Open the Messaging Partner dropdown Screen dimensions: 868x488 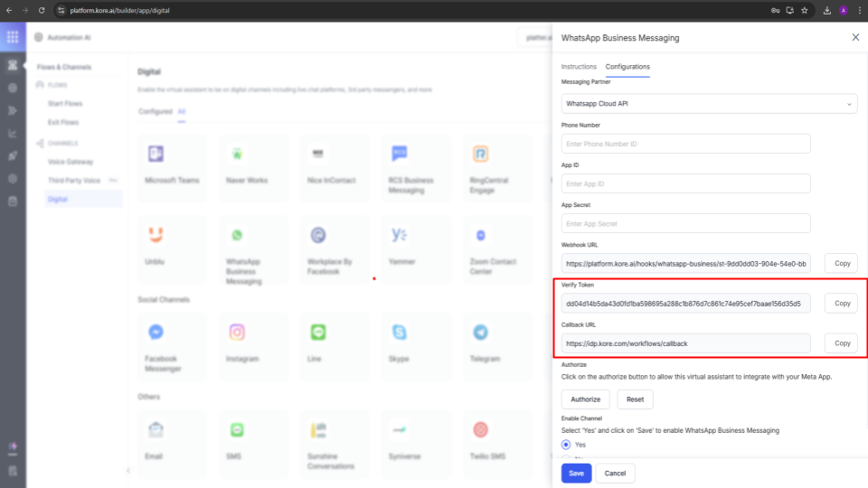tap(709, 103)
